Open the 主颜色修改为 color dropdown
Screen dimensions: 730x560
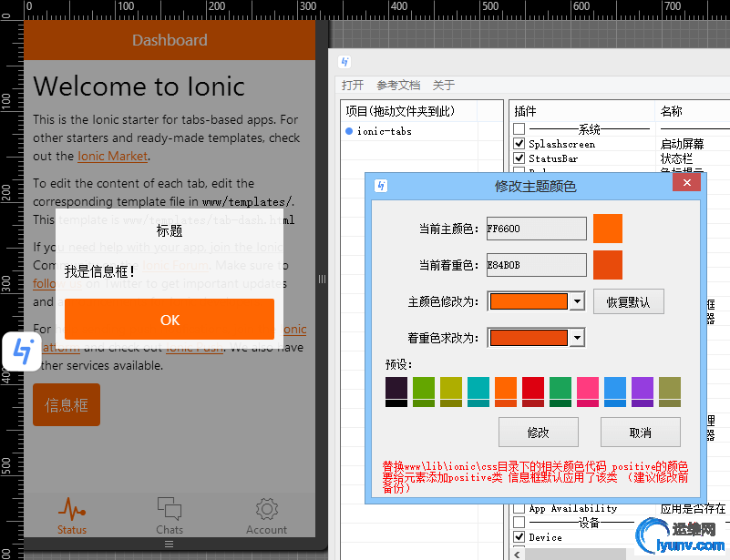(577, 301)
